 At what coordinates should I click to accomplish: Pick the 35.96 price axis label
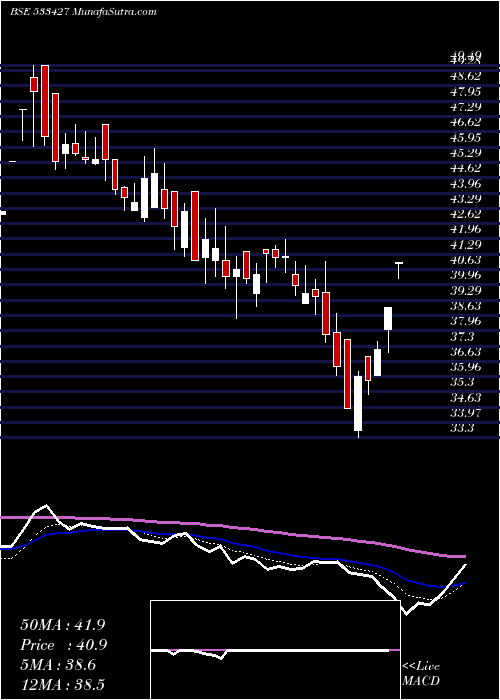466,367
